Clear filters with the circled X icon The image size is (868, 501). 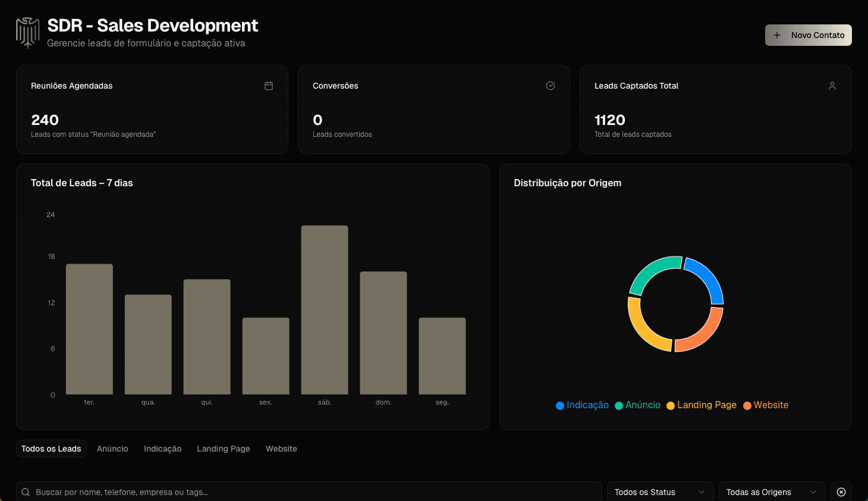click(841, 492)
